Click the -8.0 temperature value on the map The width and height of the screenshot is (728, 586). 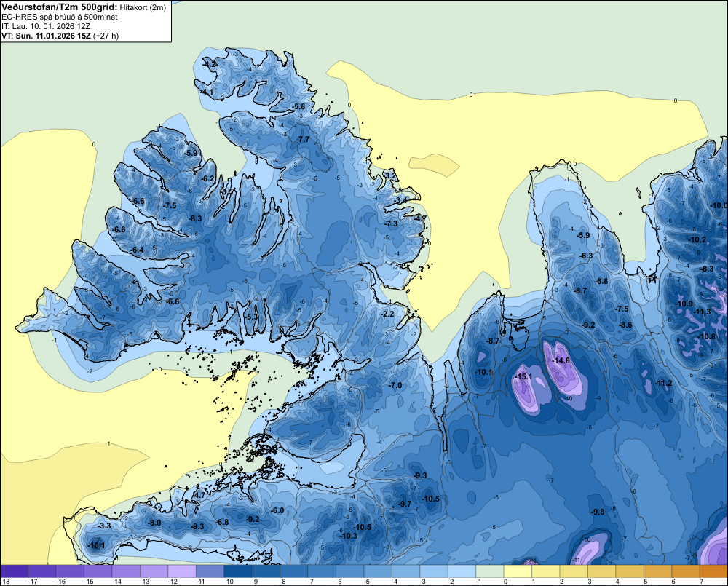[x=154, y=523]
